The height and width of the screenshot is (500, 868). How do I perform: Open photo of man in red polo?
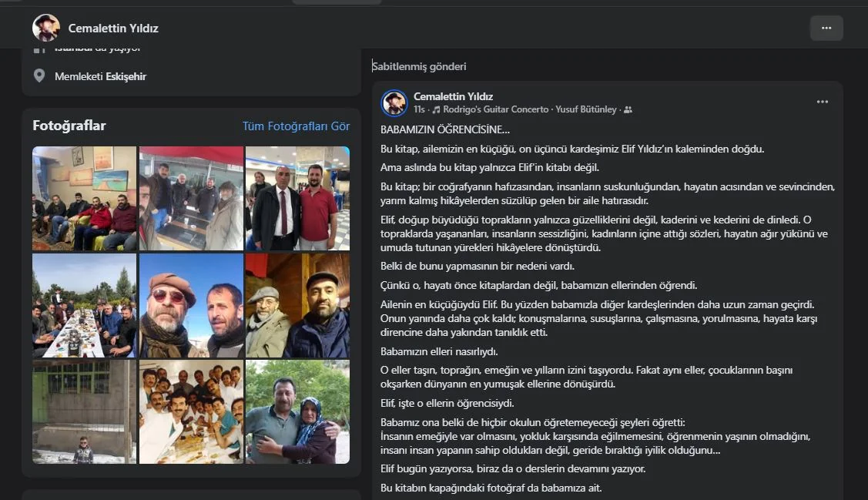(x=298, y=198)
